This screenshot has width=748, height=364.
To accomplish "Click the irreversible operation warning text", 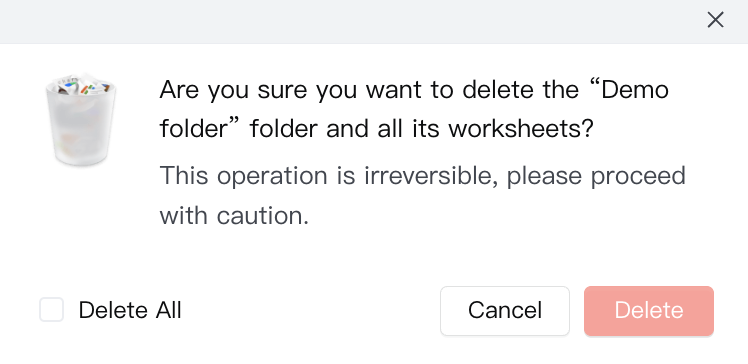I will [x=422, y=196].
